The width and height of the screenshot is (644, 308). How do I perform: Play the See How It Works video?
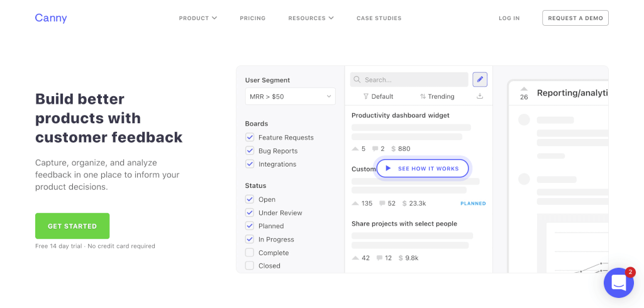tap(423, 168)
